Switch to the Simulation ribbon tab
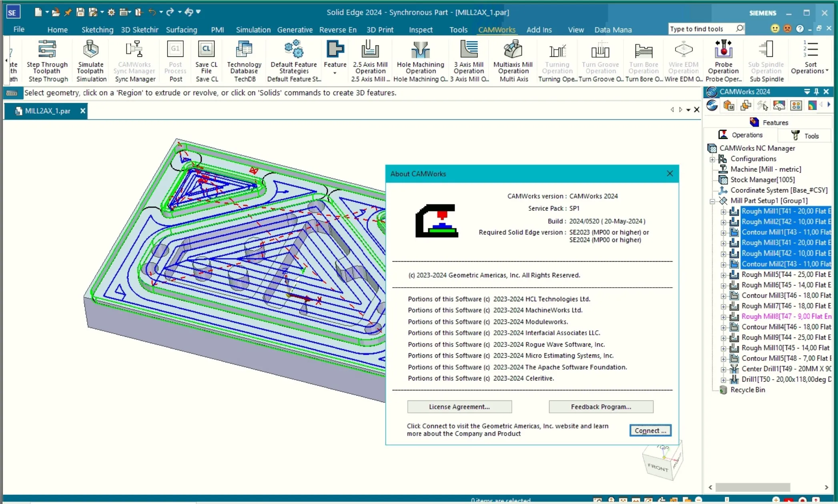 coord(253,30)
